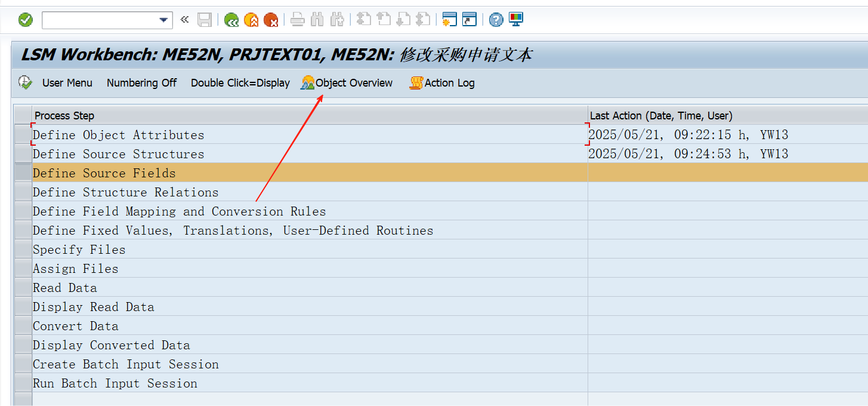Click row selector for Convert Data

click(23, 326)
